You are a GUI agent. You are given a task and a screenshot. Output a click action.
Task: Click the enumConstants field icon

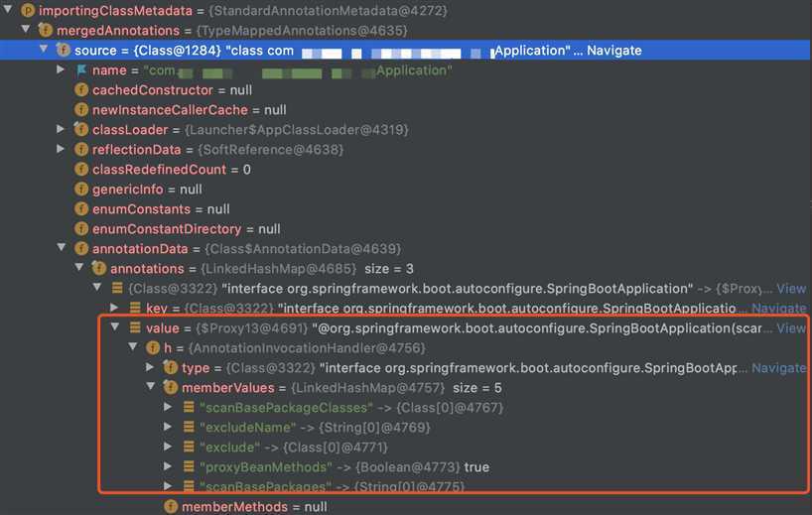coord(81,208)
